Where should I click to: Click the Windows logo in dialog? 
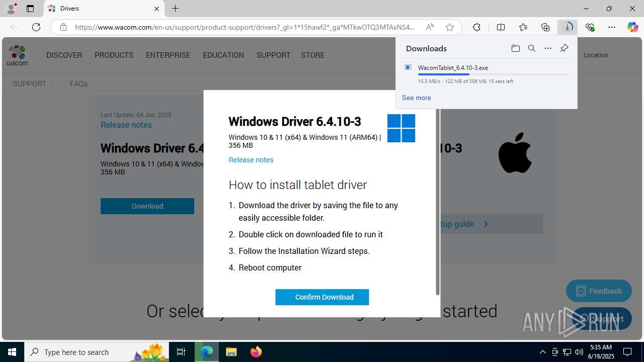[x=401, y=128]
